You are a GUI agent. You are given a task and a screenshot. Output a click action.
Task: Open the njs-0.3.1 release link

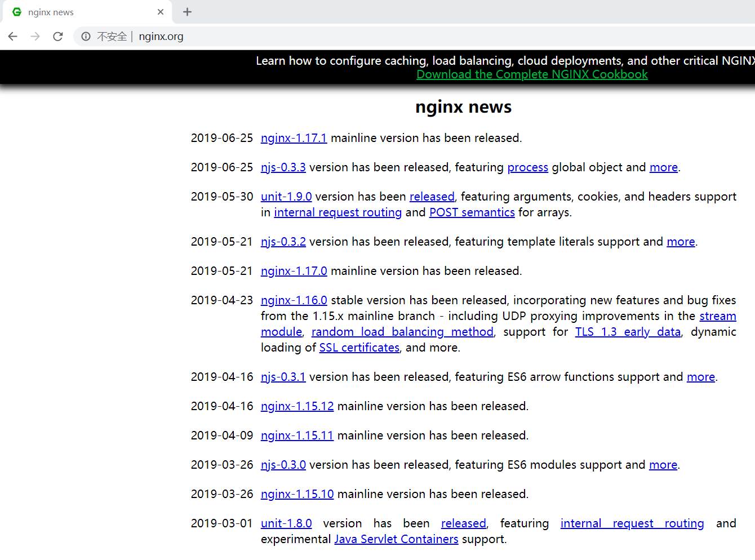point(283,377)
